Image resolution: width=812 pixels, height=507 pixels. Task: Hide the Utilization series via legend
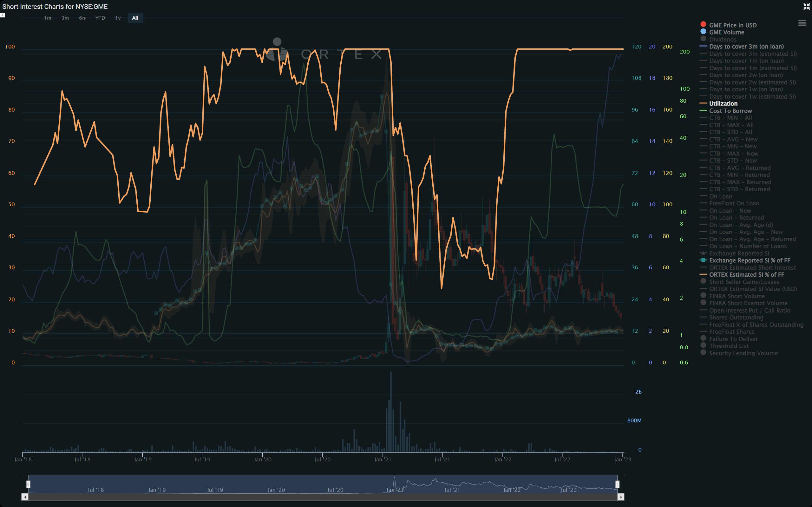(723, 104)
